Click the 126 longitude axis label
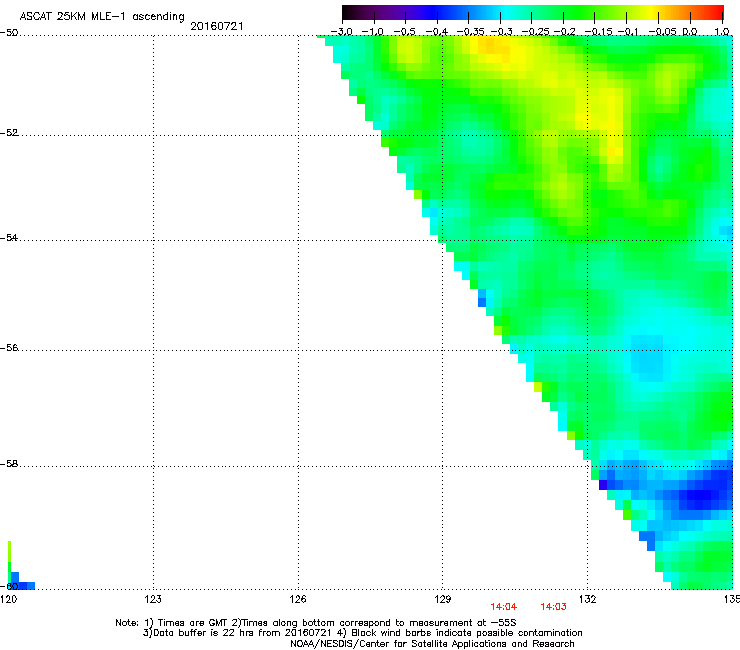The height and width of the screenshot is (650, 740). 298,599
